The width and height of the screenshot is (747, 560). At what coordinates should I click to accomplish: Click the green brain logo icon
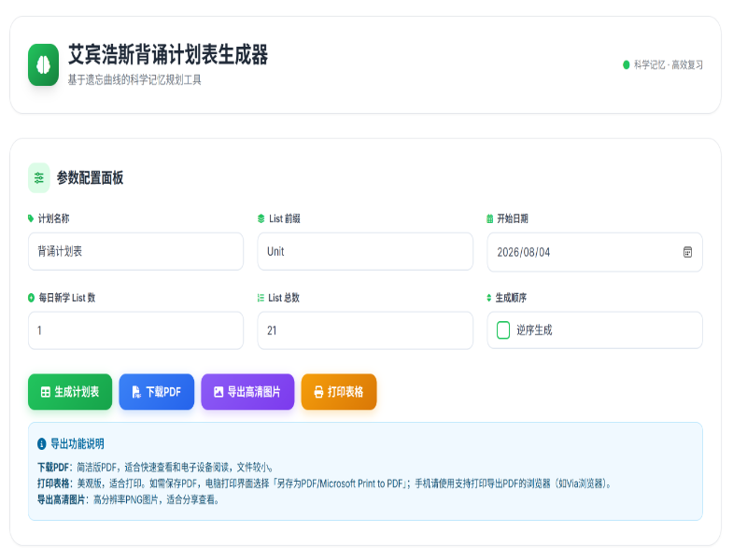pyautogui.click(x=43, y=64)
